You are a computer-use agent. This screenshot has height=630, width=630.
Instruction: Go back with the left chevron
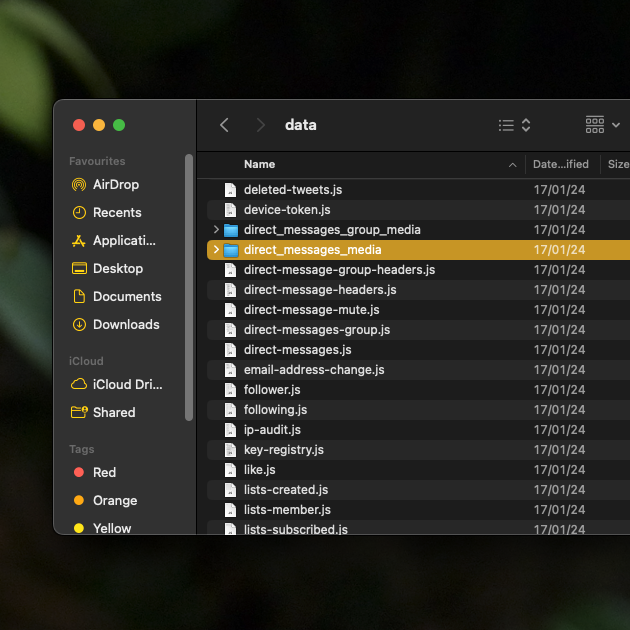click(224, 125)
